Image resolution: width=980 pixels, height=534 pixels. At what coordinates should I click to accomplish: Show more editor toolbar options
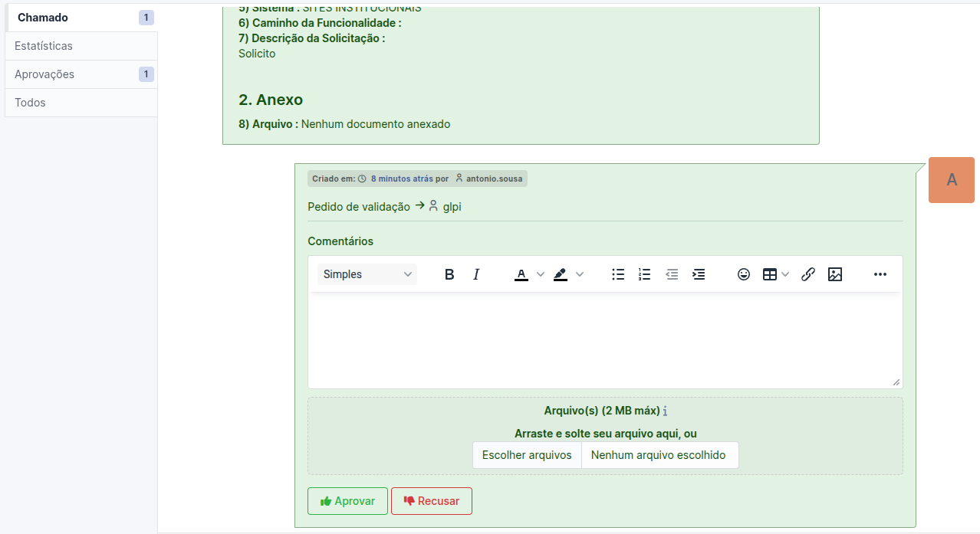click(x=880, y=274)
